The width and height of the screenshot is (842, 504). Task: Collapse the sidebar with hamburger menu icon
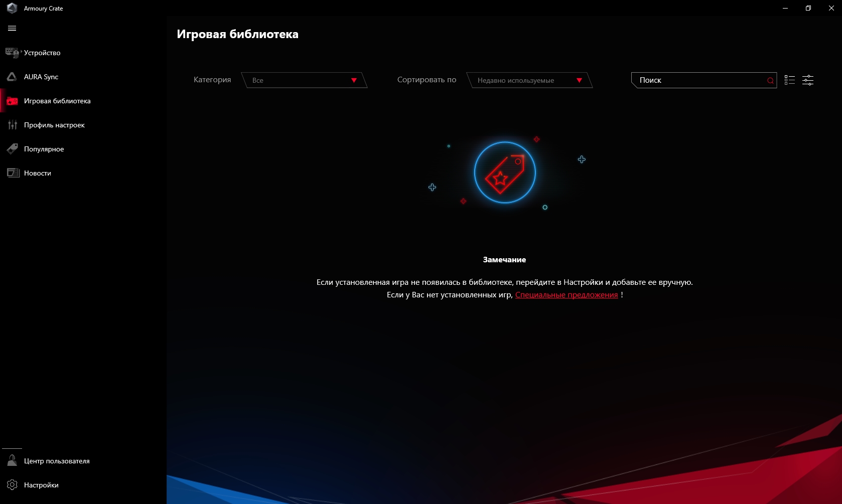12,29
